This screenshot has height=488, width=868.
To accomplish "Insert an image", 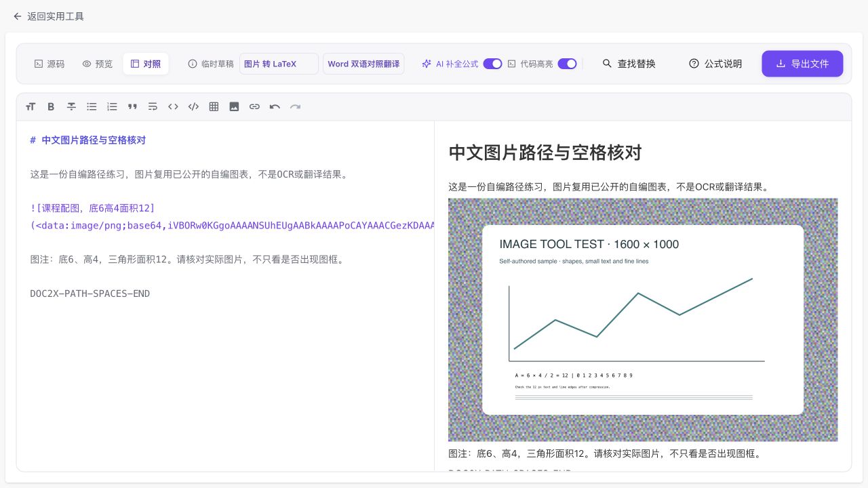I will 234,106.
